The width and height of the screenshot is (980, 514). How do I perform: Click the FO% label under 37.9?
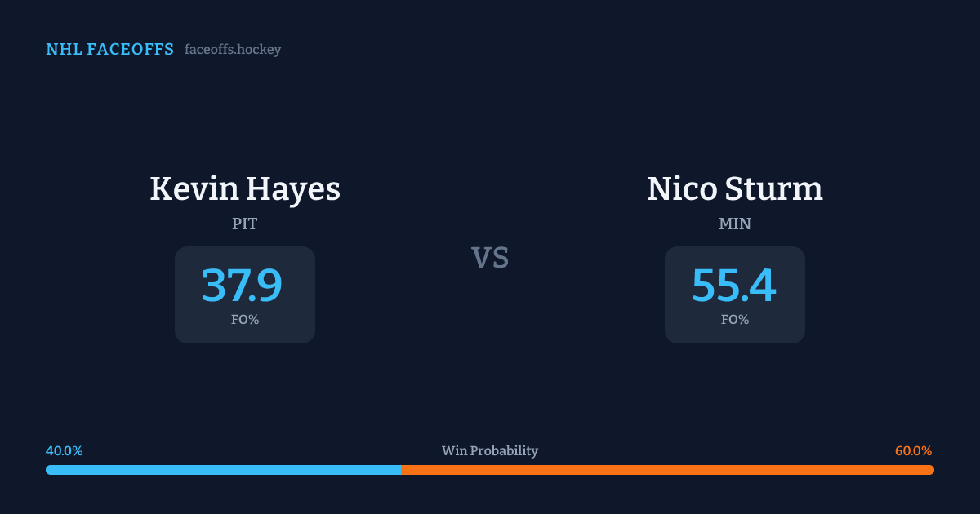click(245, 320)
